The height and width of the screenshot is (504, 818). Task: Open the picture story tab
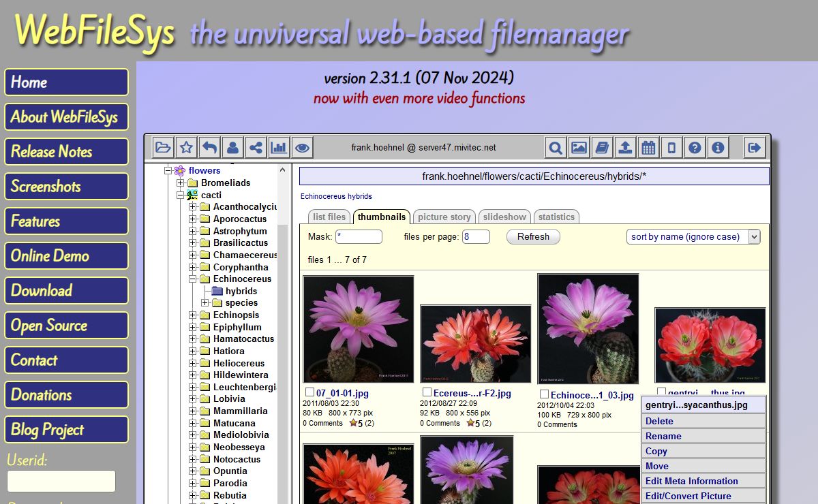coord(444,217)
